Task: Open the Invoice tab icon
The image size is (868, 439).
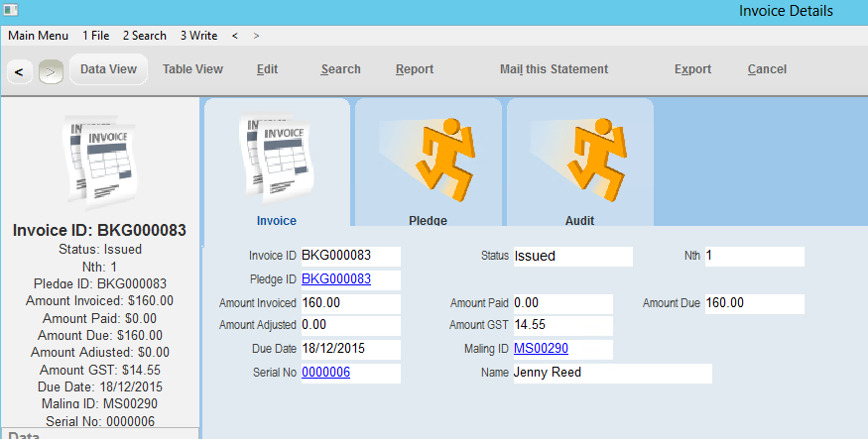Action: [276, 160]
